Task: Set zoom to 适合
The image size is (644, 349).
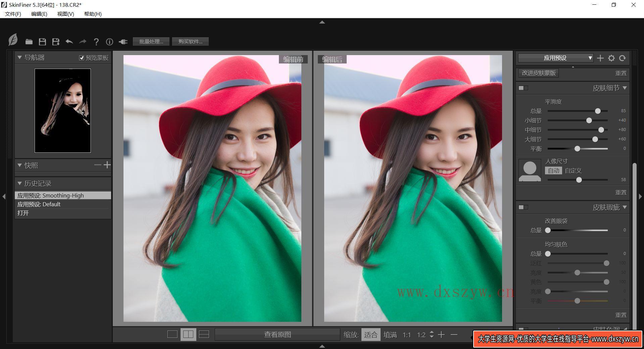Action: coord(371,335)
